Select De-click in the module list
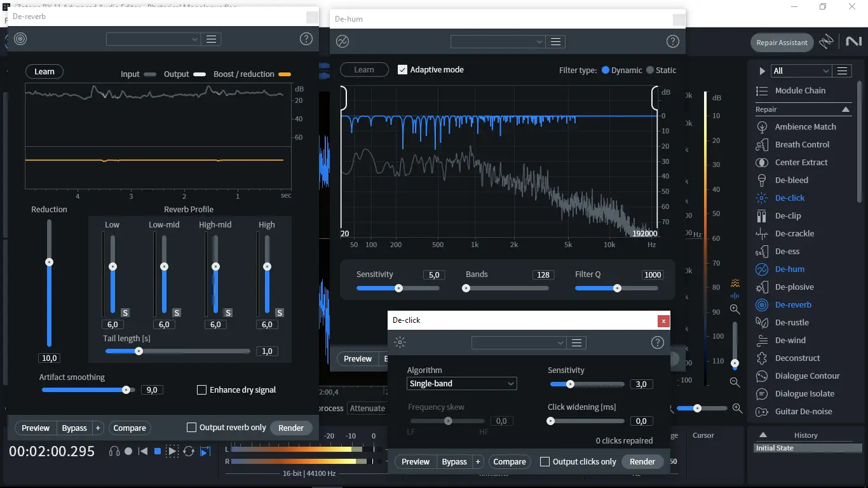868x488 pixels. tap(781, 198)
